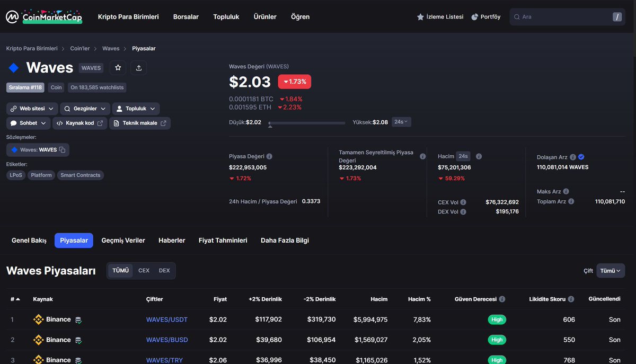Open the Hacim 24s period selector

click(463, 156)
